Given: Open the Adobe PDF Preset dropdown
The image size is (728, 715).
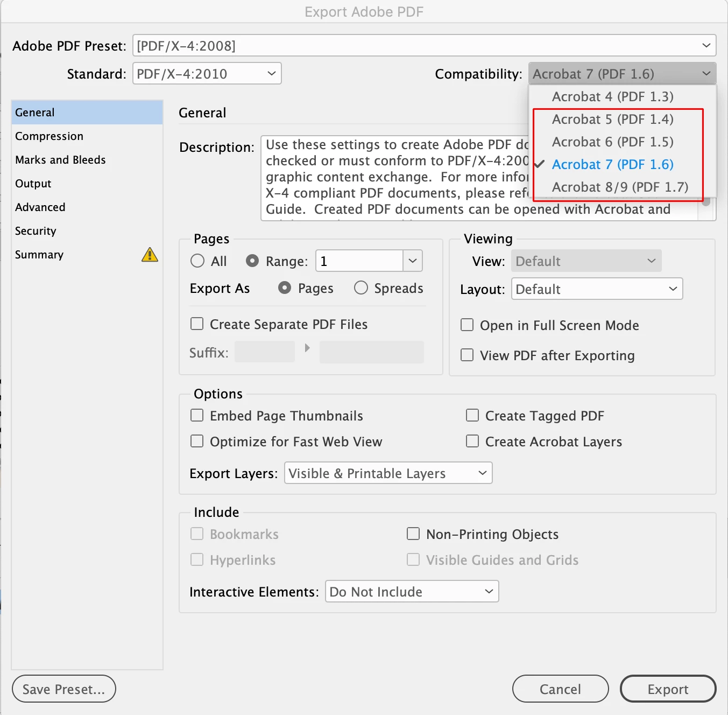Looking at the screenshot, I should click(x=425, y=46).
